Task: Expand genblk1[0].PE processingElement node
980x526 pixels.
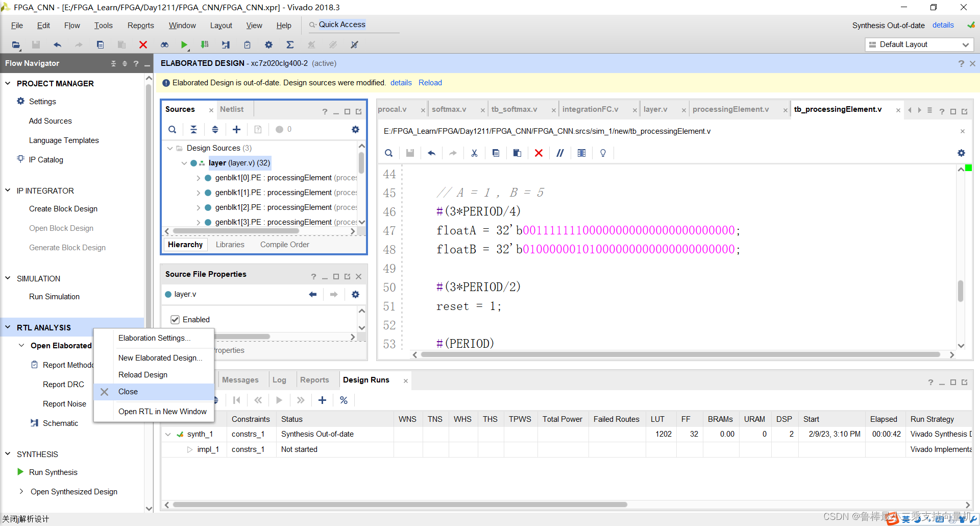Action: click(x=198, y=178)
